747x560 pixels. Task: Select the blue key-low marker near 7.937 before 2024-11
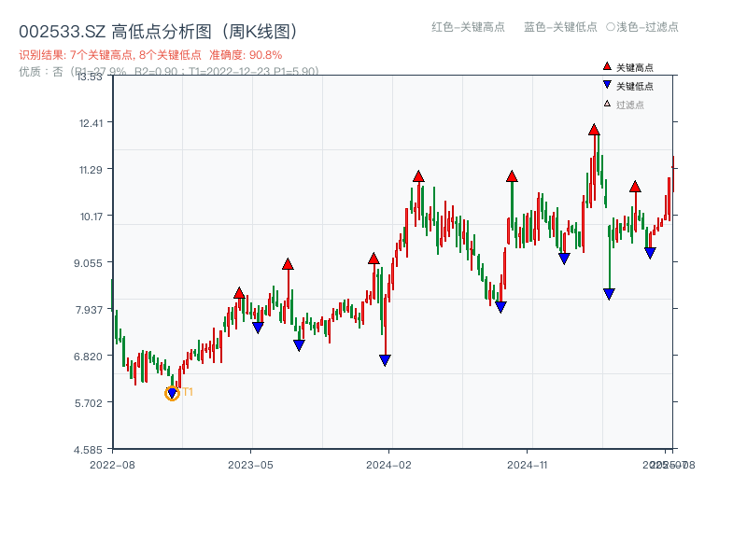click(x=500, y=307)
